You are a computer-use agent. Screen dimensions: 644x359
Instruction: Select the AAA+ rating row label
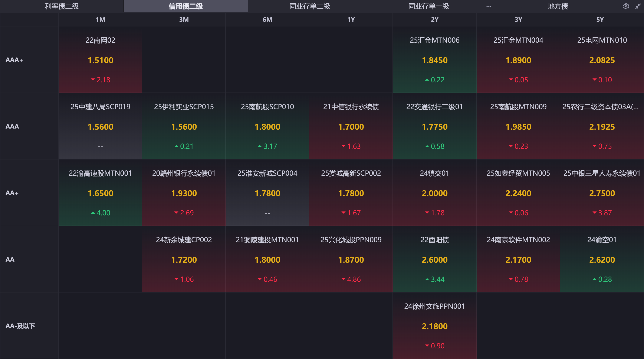[14, 60]
